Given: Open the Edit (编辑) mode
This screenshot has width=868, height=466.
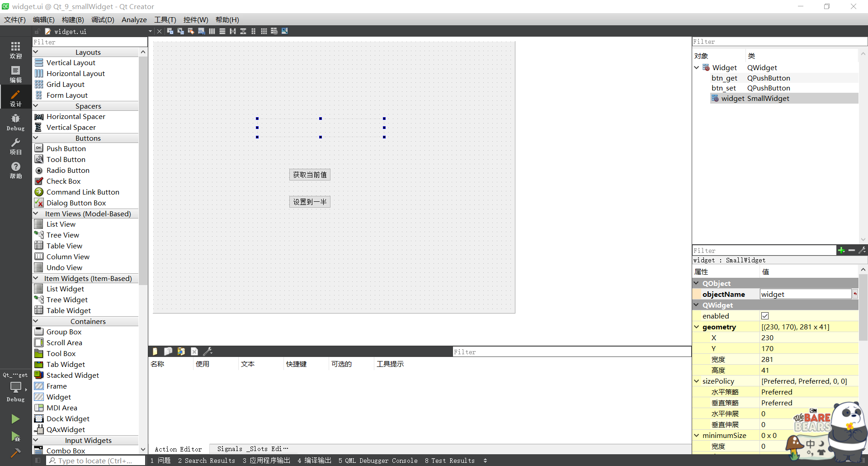Looking at the screenshot, I should point(16,74).
